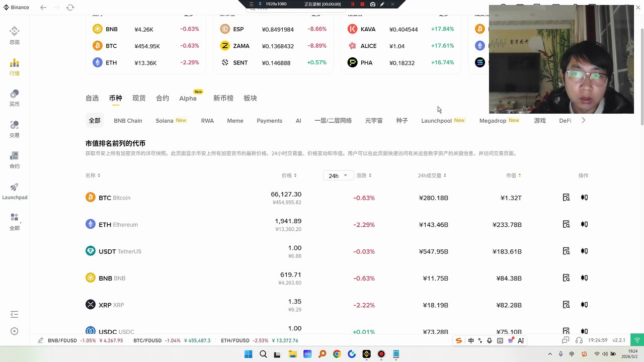The width and height of the screenshot is (644, 362).
Task: Filter by Launchpool category
Action: tap(436, 121)
